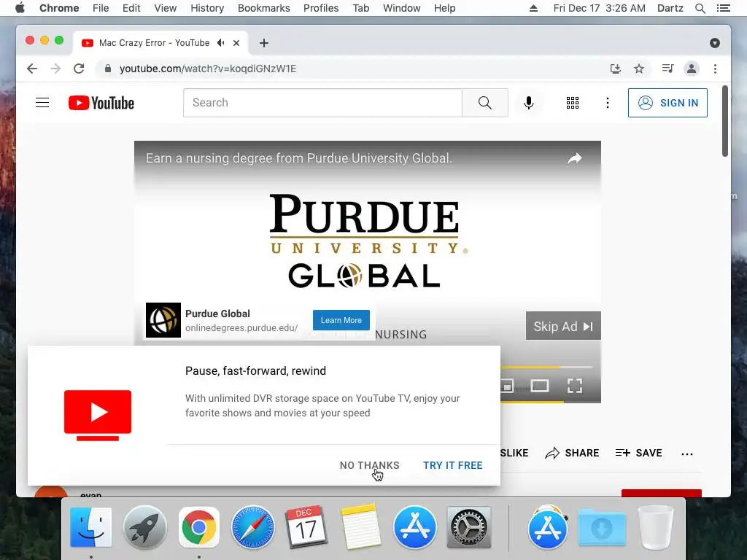Screen dimensions: 747x560
Task: Install app via address bar icon
Action: click(x=616, y=69)
